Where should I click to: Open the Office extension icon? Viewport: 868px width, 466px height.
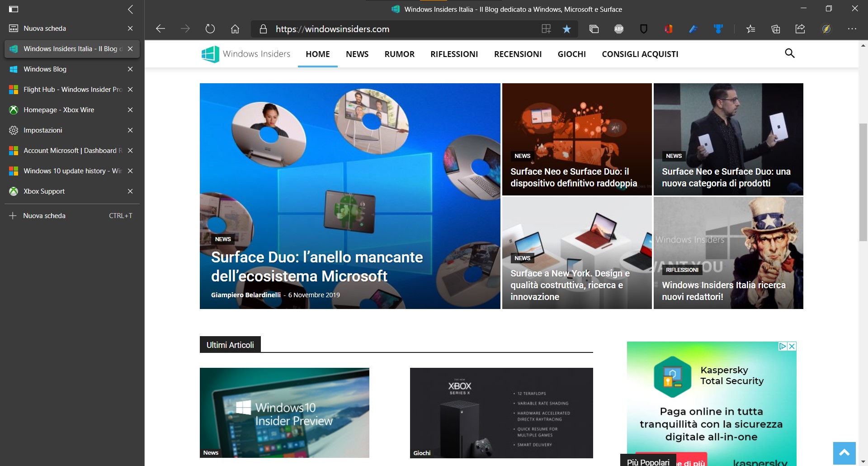tap(669, 29)
